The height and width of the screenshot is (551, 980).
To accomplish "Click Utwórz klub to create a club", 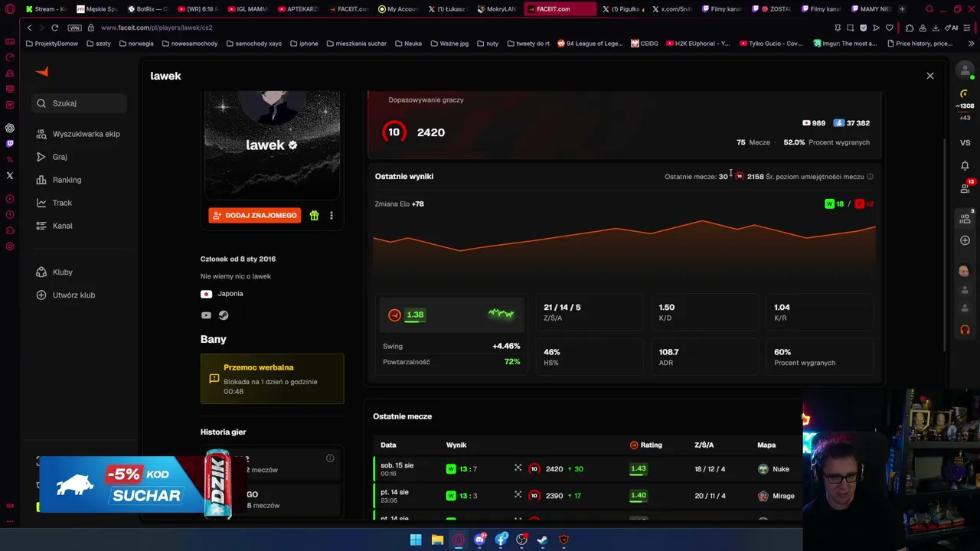I will [66, 295].
